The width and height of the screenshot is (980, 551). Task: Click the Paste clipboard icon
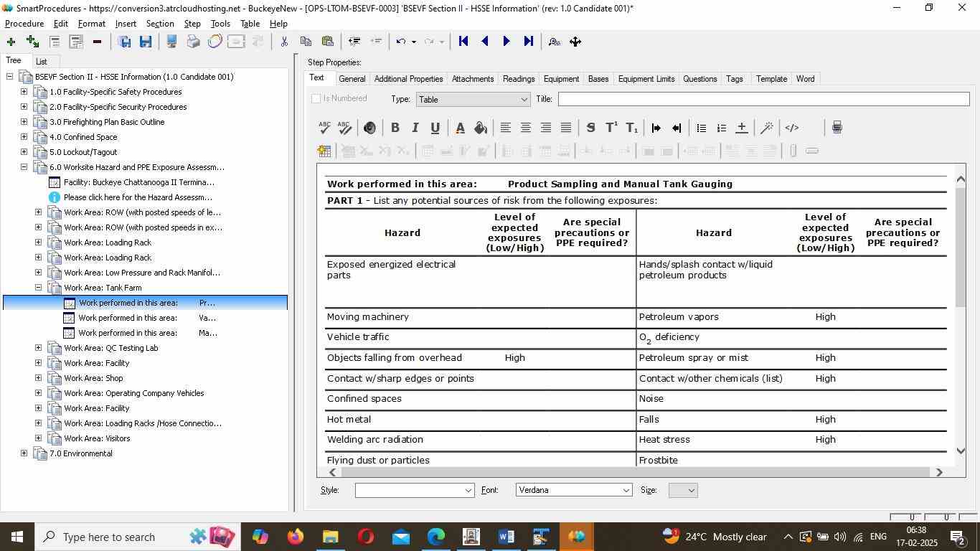pos(328,42)
